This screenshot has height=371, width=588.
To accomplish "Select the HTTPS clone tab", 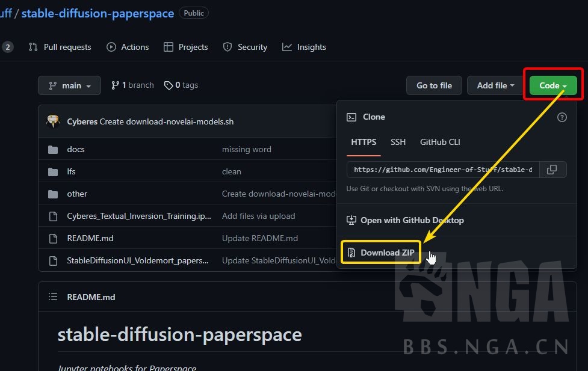I will [364, 143].
